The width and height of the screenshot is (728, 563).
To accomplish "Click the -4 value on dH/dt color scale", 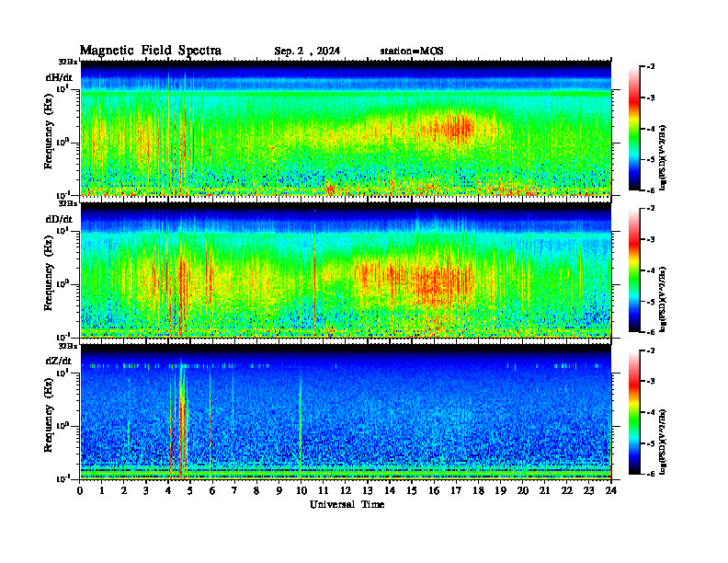I will coord(651,129).
